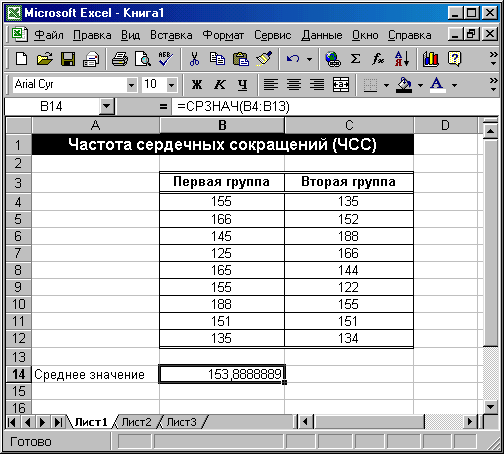This screenshot has height=454, width=504.
Task: Open a file with the Open folder icon
Action: pyautogui.click(x=45, y=59)
